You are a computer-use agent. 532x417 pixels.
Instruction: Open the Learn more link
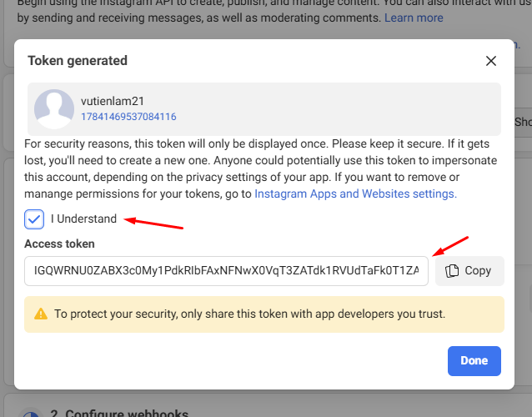(414, 18)
